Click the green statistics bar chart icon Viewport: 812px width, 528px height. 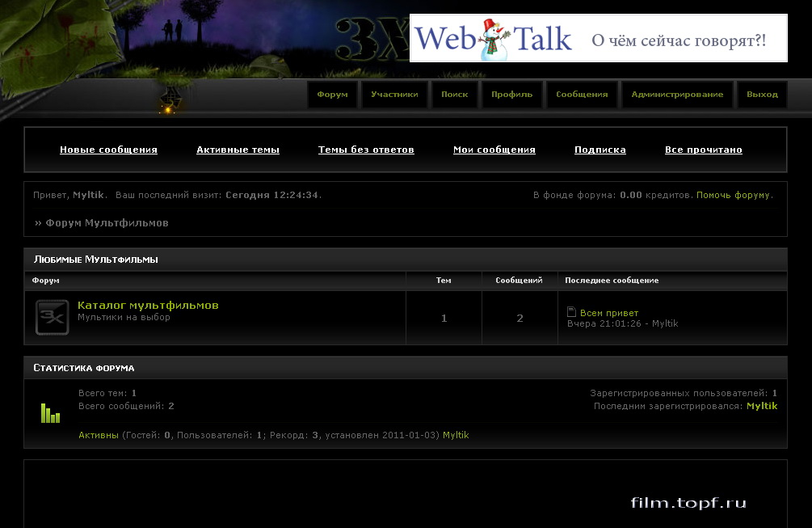point(50,413)
